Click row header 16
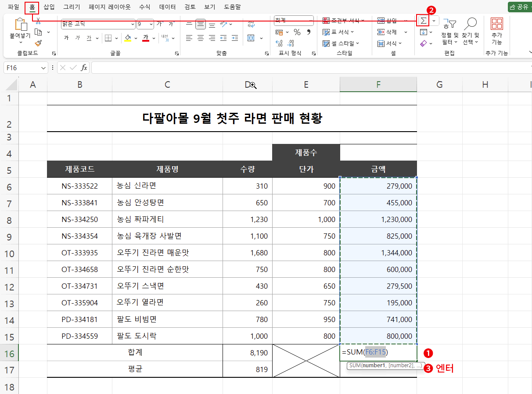The image size is (532, 394). [9, 353]
